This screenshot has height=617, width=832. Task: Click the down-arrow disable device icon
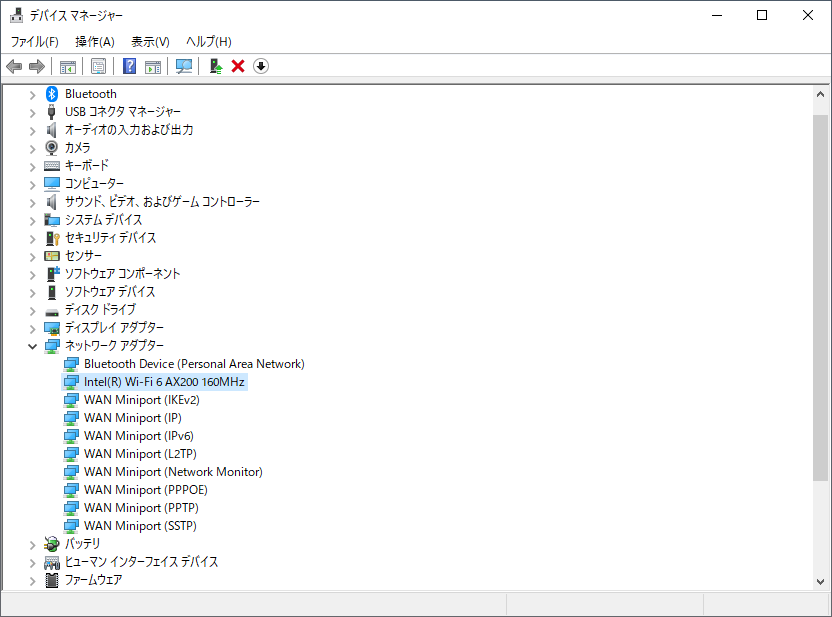pyautogui.click(x=261, y=66)
